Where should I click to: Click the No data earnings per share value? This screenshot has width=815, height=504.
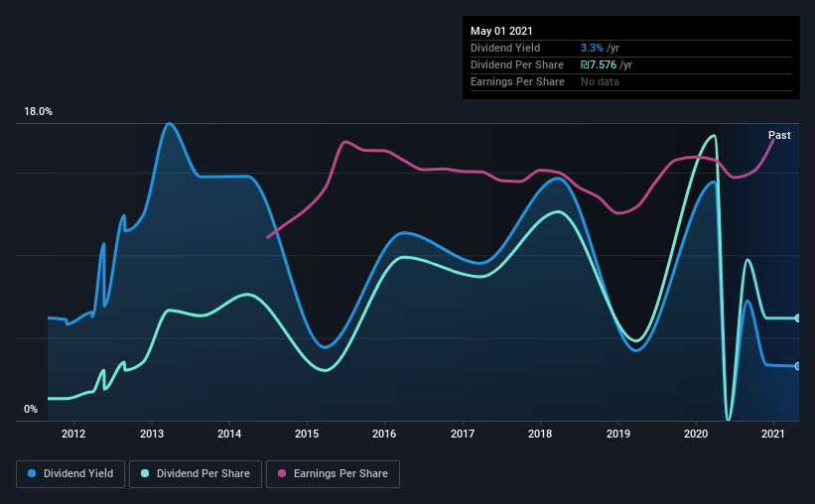pos(600,81)
